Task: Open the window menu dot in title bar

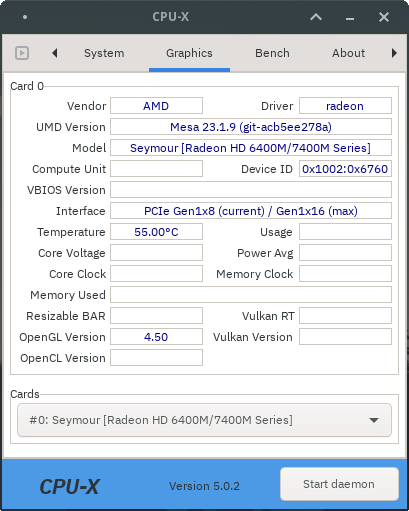Action: (x=25, y=17)
